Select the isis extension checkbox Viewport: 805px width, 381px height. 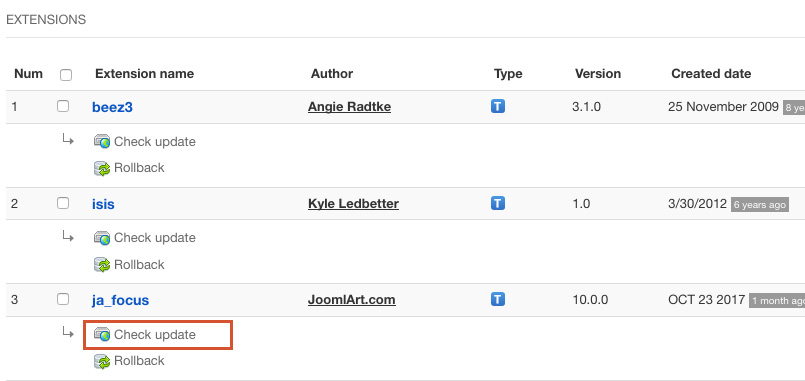(63, 203)
